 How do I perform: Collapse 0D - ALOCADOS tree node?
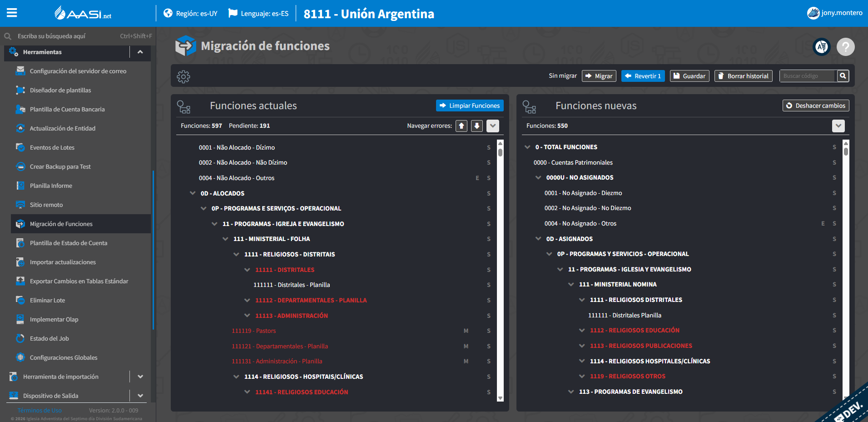pos(193,193)
